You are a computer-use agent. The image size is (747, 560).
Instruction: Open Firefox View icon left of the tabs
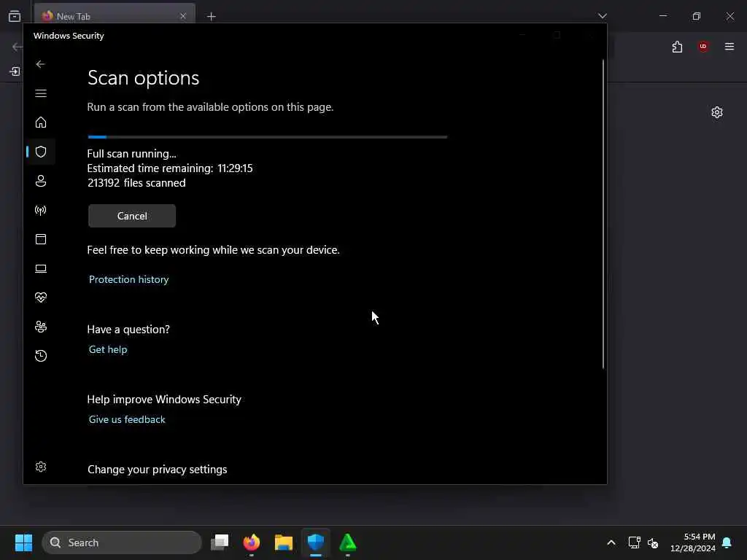[15, 16]
